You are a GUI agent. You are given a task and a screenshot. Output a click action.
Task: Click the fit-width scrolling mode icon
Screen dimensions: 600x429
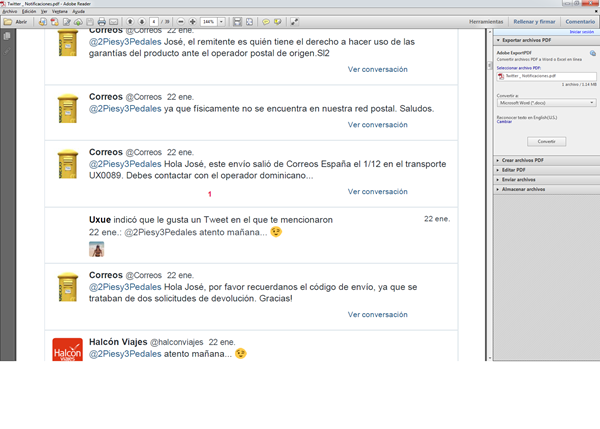pyautogui.click(x=237, y=22)
